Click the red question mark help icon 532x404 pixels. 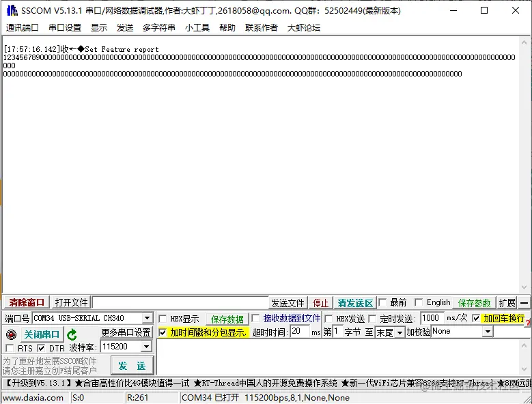pos(528,323)
